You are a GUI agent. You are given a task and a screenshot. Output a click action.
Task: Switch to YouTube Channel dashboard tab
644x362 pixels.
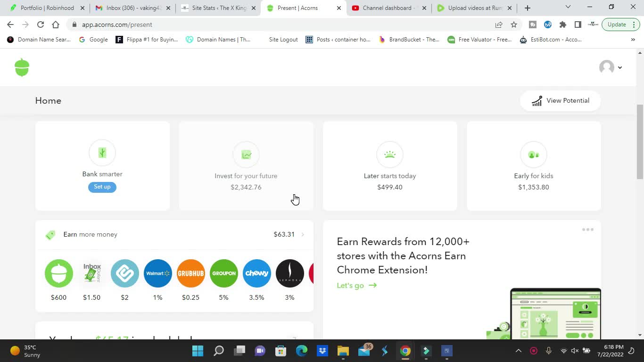388,8
